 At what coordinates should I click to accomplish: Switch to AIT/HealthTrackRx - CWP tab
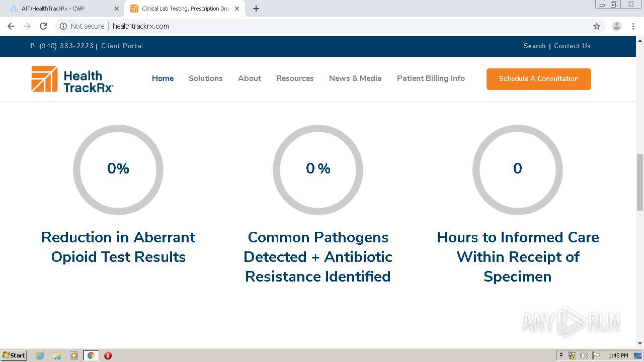[x=62, y=9]
